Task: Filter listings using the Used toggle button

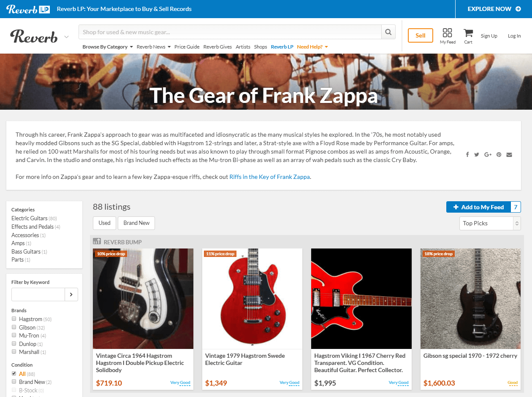Action: (104, 223)
